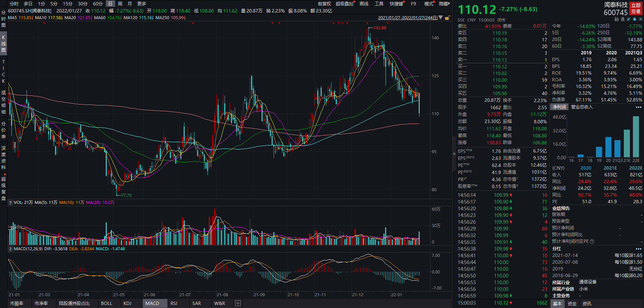Select the 5分 period
The width and height of the screenshot is (644, 308).
pyautogui.click(x=54, y=4)
